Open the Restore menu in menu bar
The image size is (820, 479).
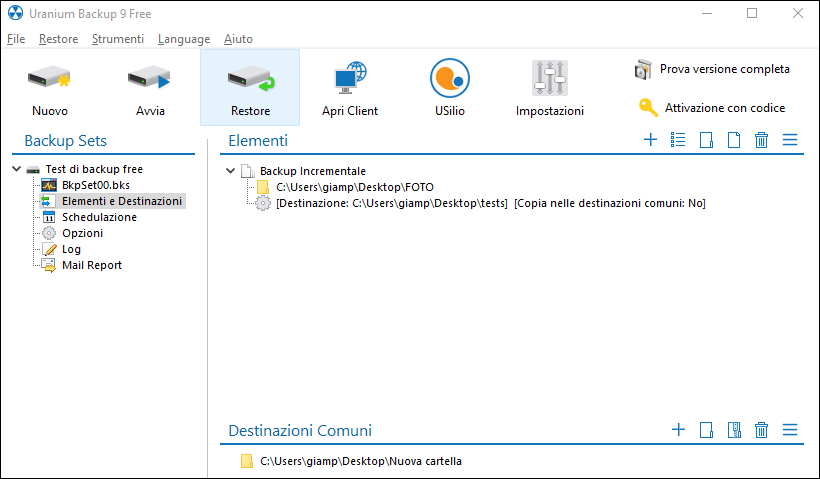click(x=59, y=39)
